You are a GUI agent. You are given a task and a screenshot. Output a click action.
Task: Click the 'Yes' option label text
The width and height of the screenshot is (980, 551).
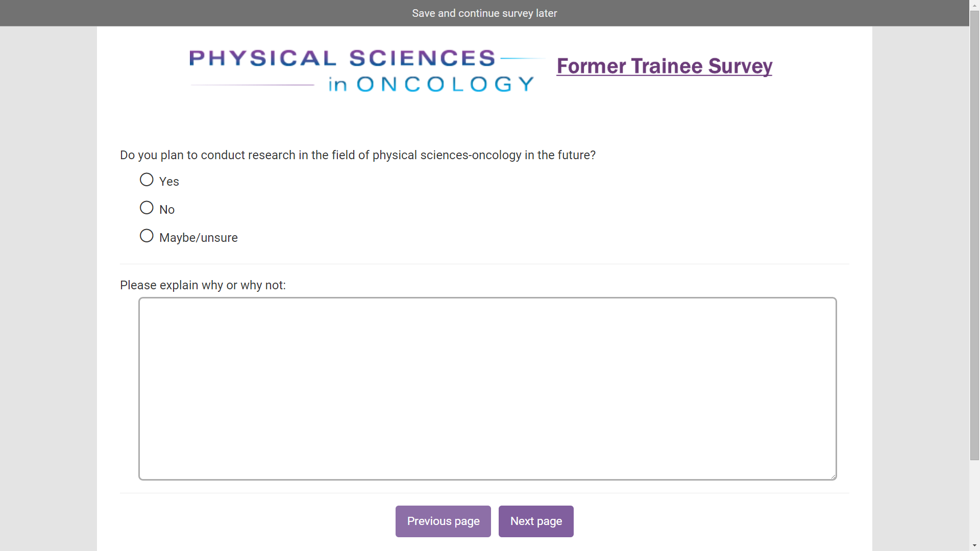pos(169,182)
